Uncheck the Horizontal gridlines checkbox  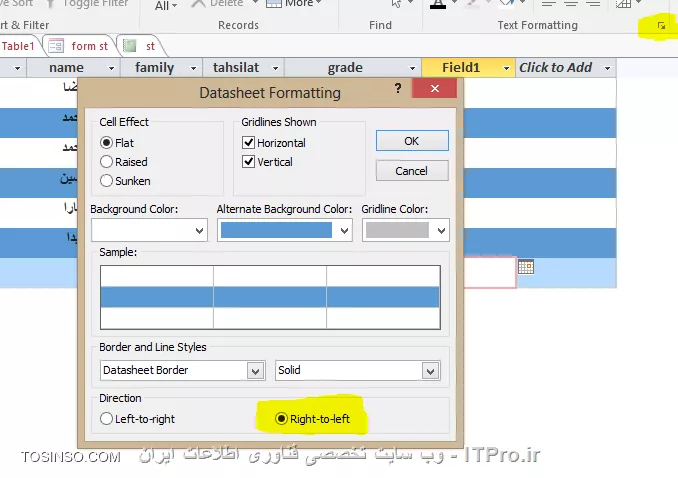pyautogui.click(x=249, y=143)
